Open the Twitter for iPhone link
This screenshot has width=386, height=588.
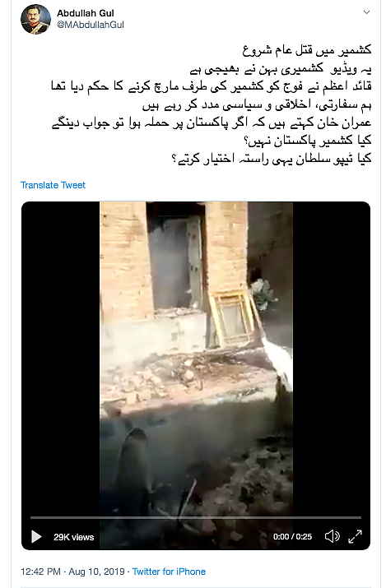[169, 572]
